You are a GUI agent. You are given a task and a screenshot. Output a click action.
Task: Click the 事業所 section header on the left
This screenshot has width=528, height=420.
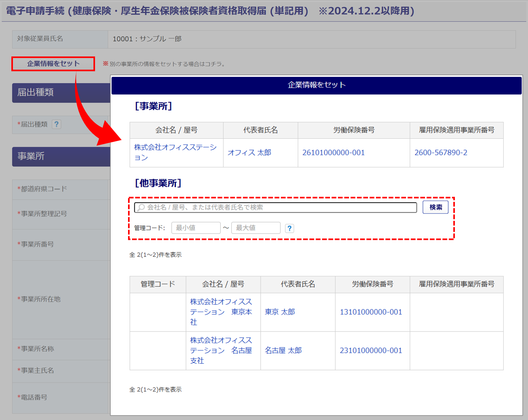tap(61, 156)
